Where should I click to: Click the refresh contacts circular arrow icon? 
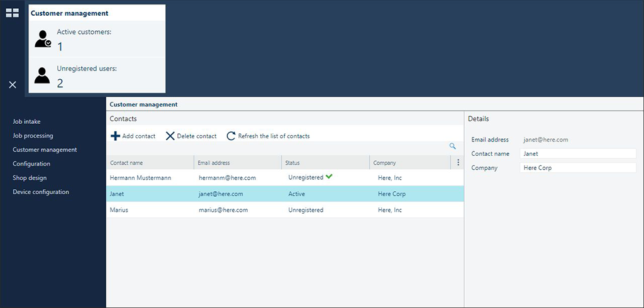pyautogui.click(x=231, y=136)
